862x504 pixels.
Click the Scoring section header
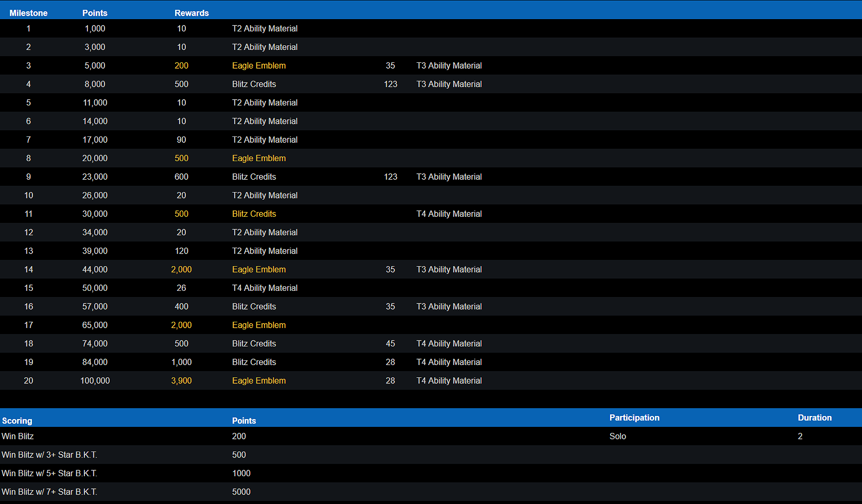click(17, 421)
